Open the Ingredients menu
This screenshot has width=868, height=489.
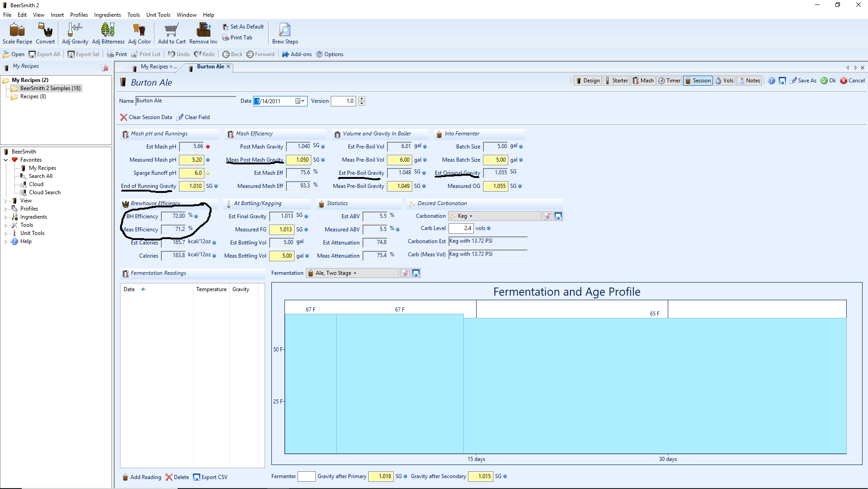pos(107,15)
